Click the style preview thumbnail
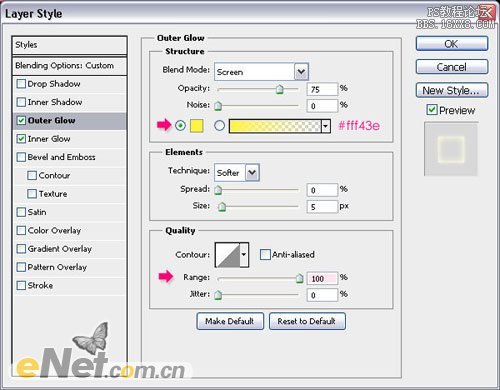Viewport: 500px width, 390px height. 451,149
